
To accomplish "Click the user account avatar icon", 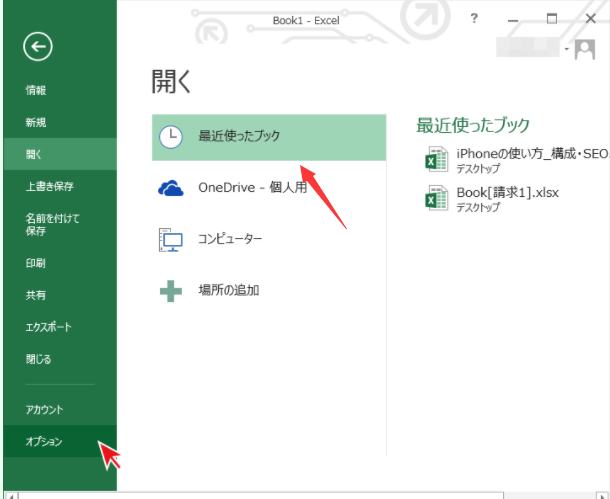I will 585,49.
